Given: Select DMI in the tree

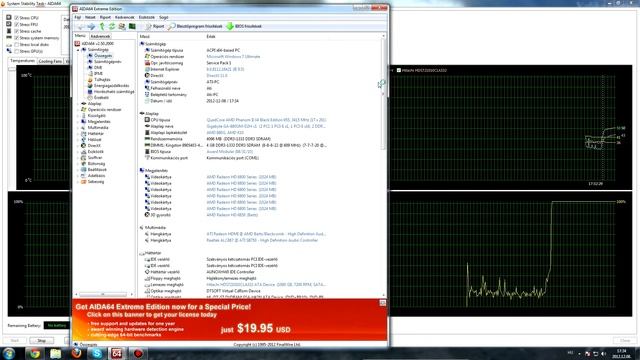Looking at the screenshot, I should click(98, 68).
